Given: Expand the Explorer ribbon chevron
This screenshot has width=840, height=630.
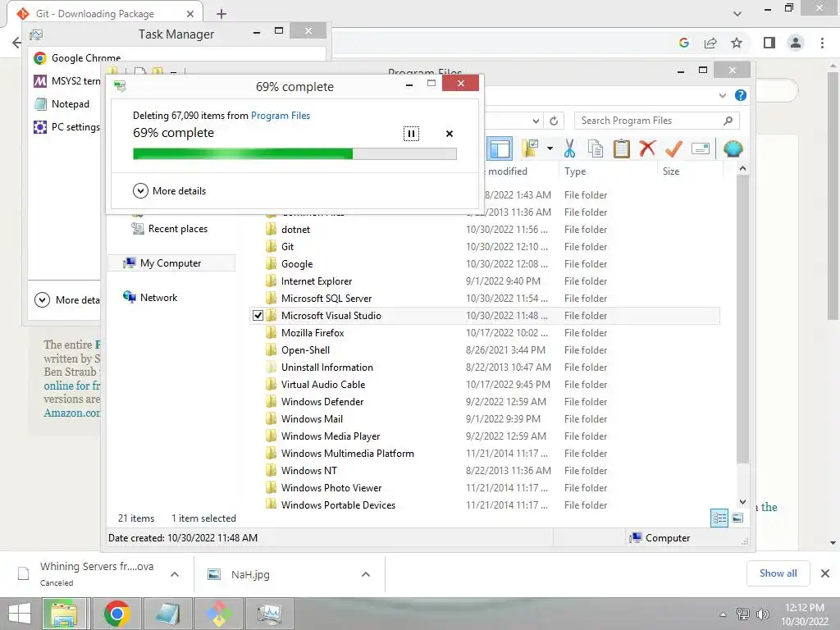Looking at the screenshot, I should [x=722, y=95].
